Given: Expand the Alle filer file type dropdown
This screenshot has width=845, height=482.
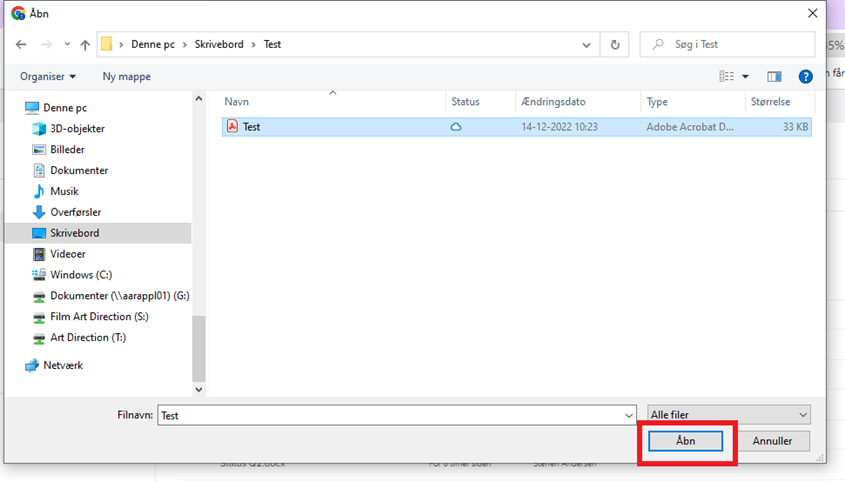Looking at the screenshot, I should pos(728,414).
